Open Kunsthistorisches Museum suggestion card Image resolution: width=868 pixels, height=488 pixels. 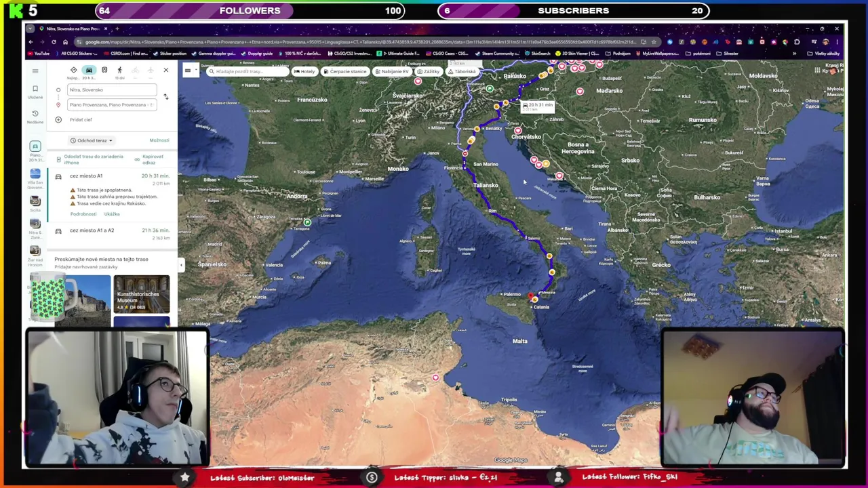click(142, 294)
